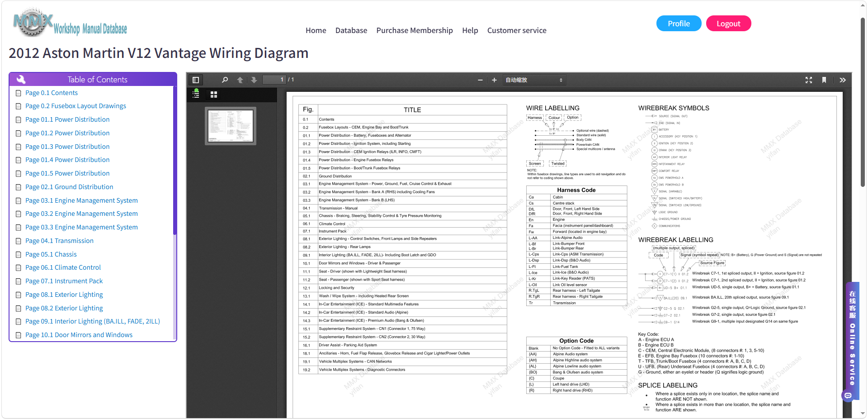The width and height of the screenshot is (868, 419).
Task: Click the document icon beside Page 07.1 Instrument Pack
Action: pos(19,281)
